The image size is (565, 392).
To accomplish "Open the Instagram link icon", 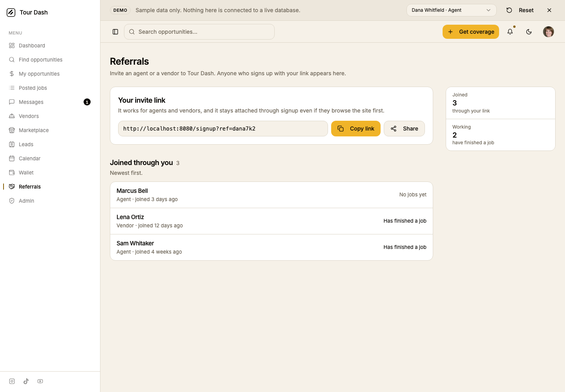I will tap(12, 381).
